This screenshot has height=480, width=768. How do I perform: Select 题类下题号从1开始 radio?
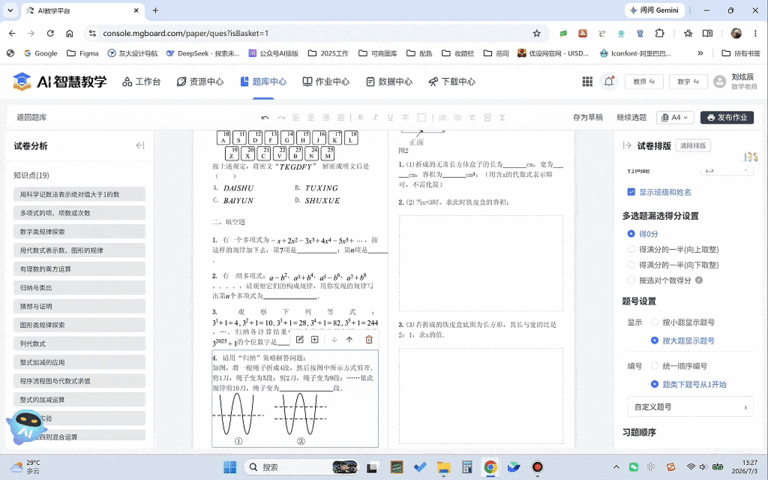pos(654,384)
